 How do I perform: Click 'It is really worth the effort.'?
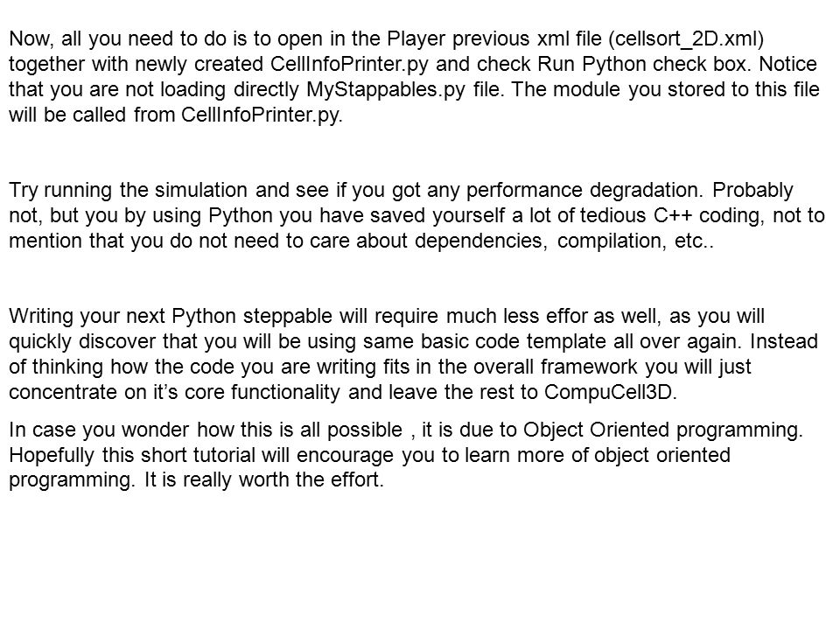(264, 479)
